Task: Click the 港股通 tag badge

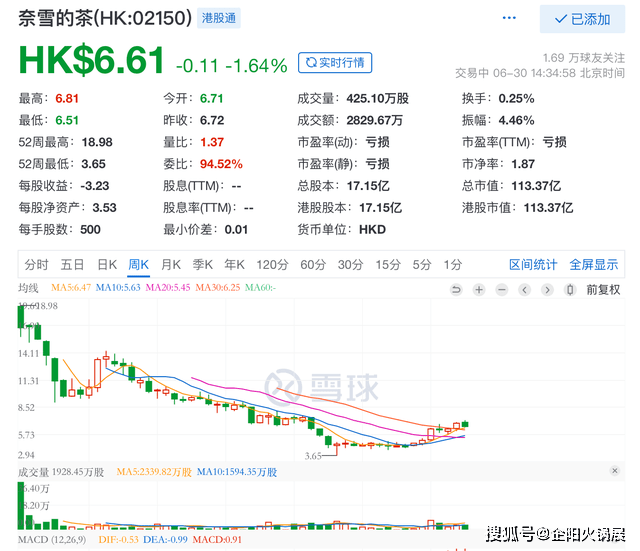Action: [219, 18]
